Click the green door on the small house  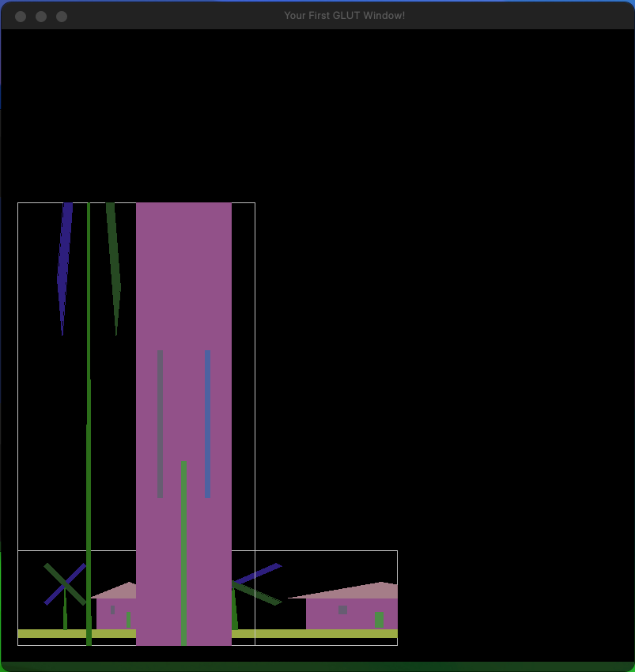point(128,619)
